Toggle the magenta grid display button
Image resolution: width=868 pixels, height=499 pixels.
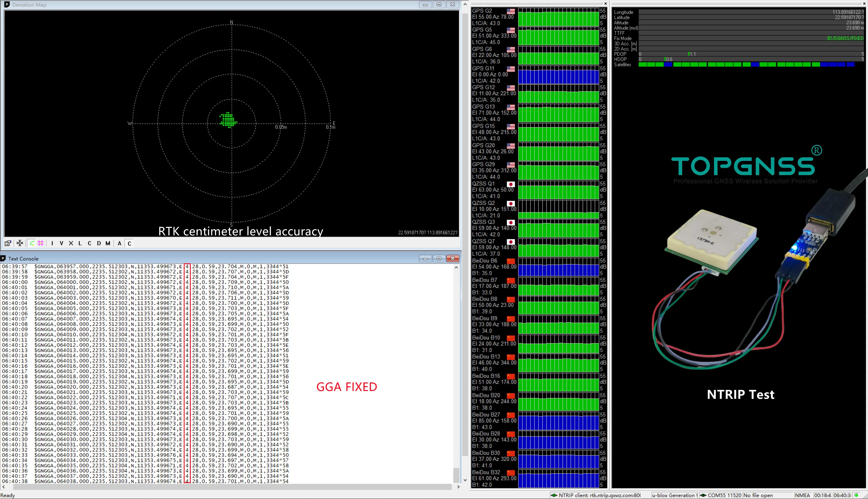click(41, 243)
